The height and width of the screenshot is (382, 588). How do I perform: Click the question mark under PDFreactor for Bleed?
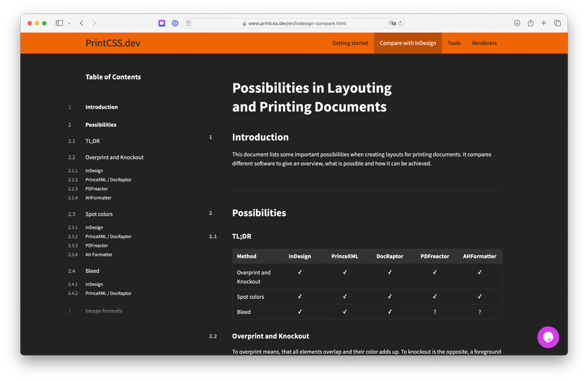pyautogui.click(x=435, y=312)
